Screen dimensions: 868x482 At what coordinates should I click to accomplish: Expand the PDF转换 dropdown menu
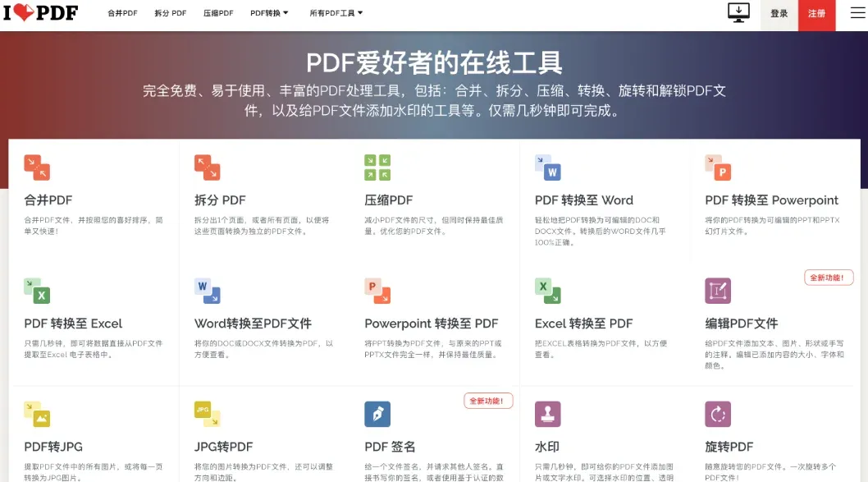[x=270, y=13]
